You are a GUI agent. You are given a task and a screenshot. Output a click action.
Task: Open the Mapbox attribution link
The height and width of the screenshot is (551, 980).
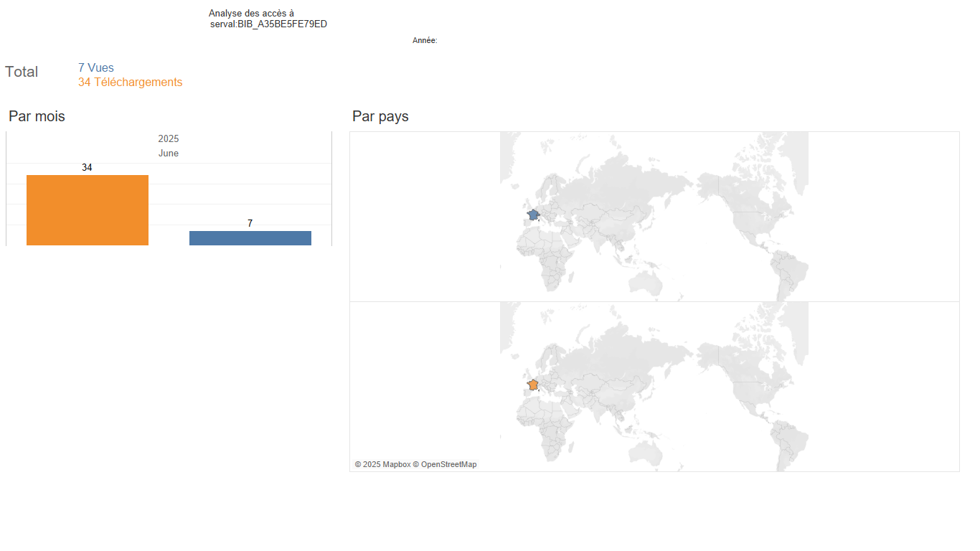382,465
